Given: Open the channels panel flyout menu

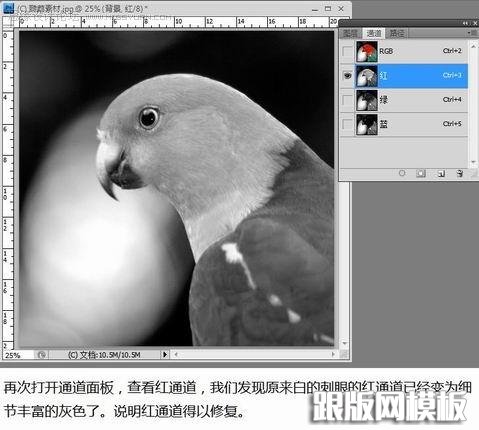Looking at the screenshot, I should click(472, 33).
